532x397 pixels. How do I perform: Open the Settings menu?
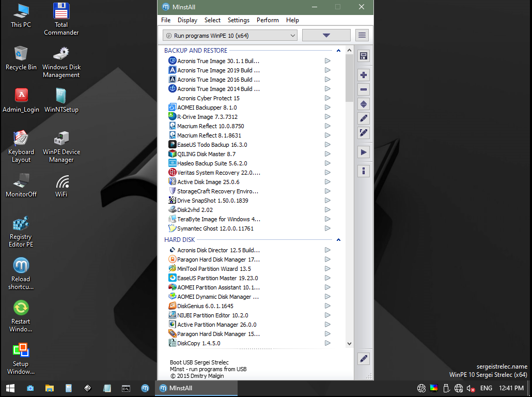click(x=238, y=20)
